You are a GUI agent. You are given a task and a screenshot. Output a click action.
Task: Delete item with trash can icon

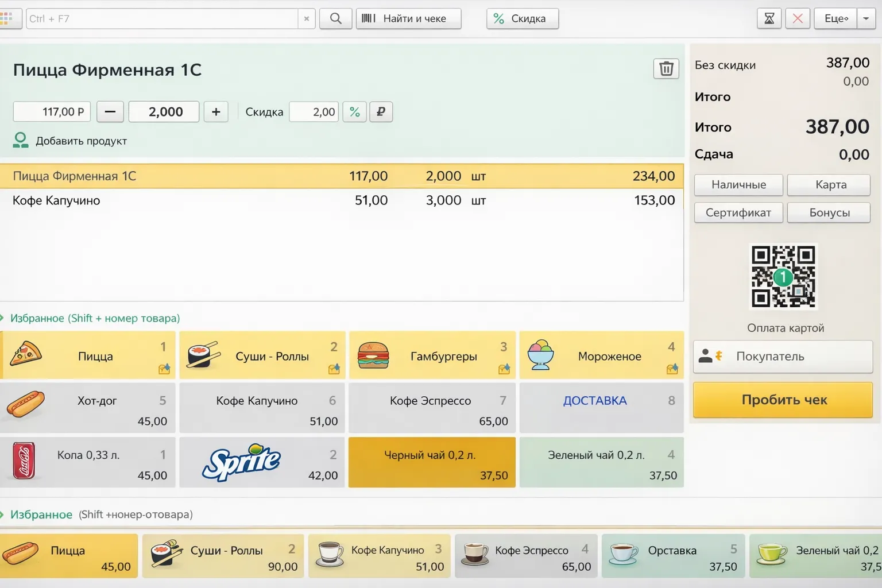[666, 69]
